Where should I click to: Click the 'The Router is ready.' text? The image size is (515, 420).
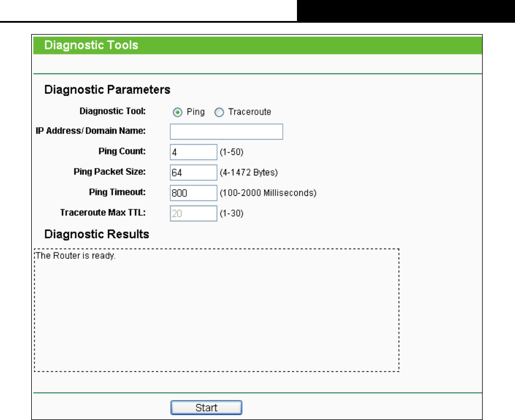pos(76,255)
